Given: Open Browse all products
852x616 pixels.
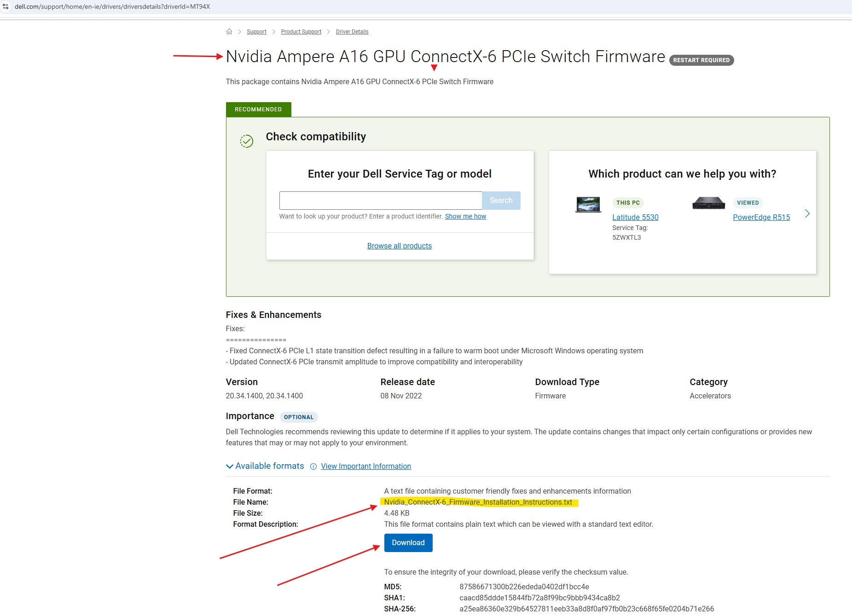Looking at the screenshot, I should (399, 246).
